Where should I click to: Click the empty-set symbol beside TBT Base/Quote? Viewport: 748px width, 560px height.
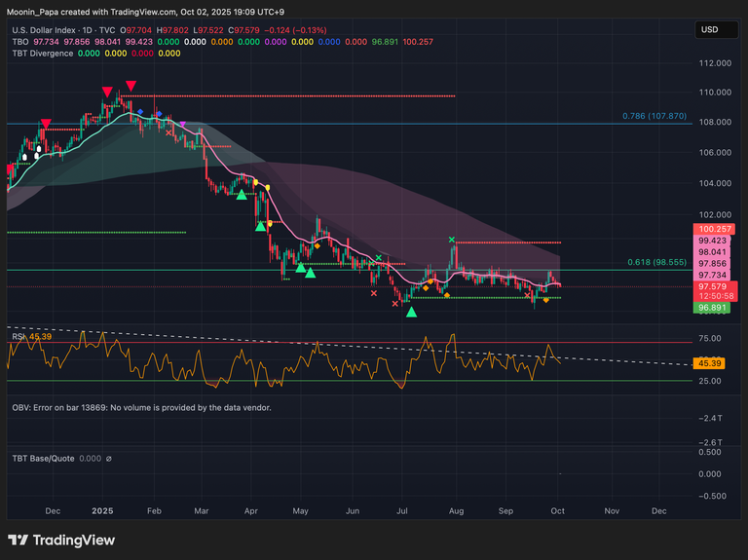click(108, 459)
